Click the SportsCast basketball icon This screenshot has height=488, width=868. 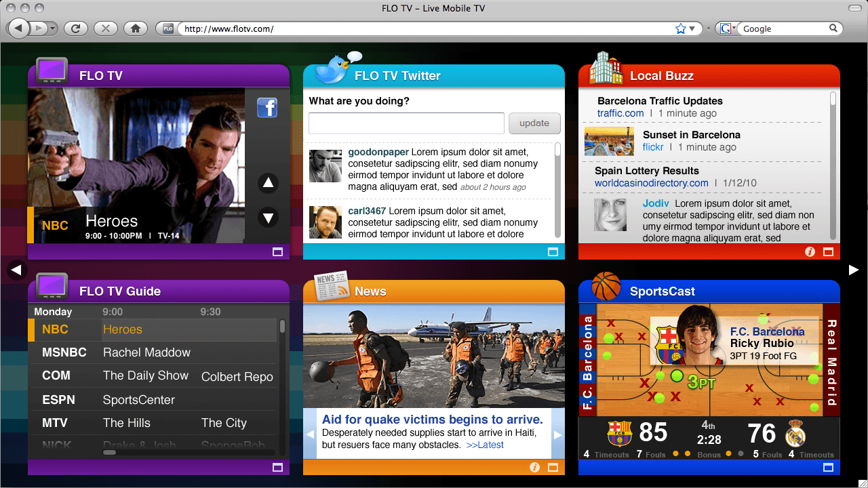coord(606,286)
